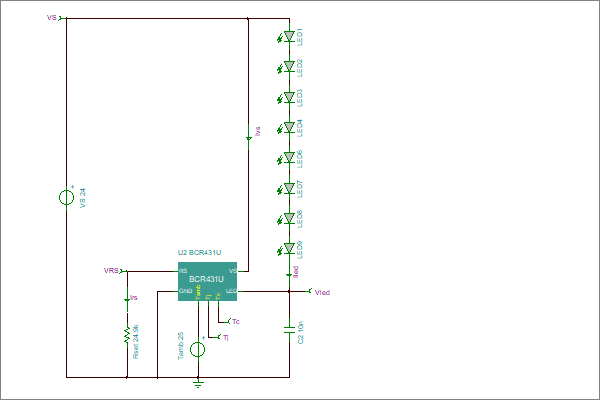The image size is (600, 400).
Task: Click the purple Tj output probe label
Action: [x=226, y=338]
